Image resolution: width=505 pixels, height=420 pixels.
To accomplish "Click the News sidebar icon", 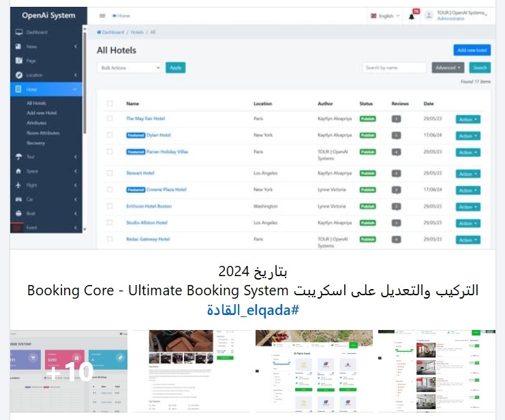I will pyautogui.click(x=18, y=46).
